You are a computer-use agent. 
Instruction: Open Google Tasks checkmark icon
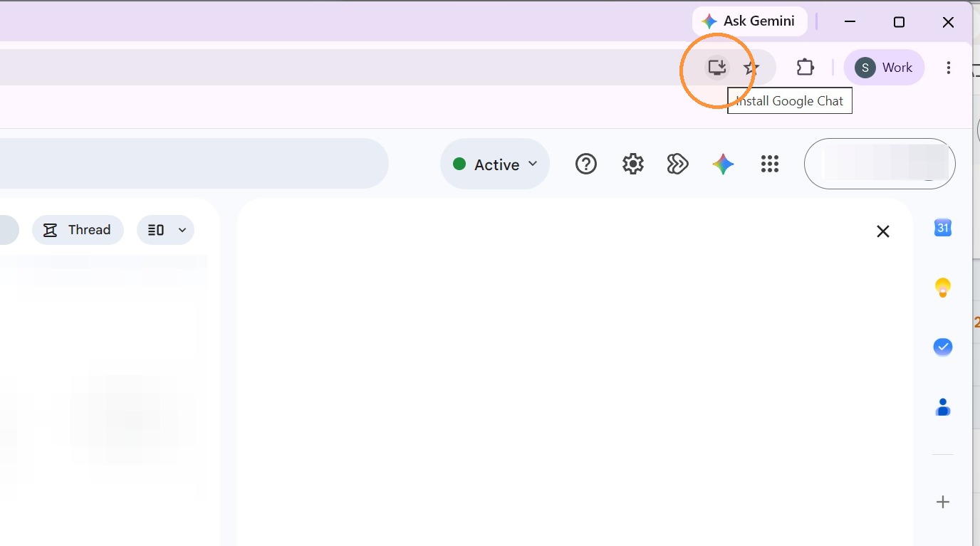click(943, 347)
